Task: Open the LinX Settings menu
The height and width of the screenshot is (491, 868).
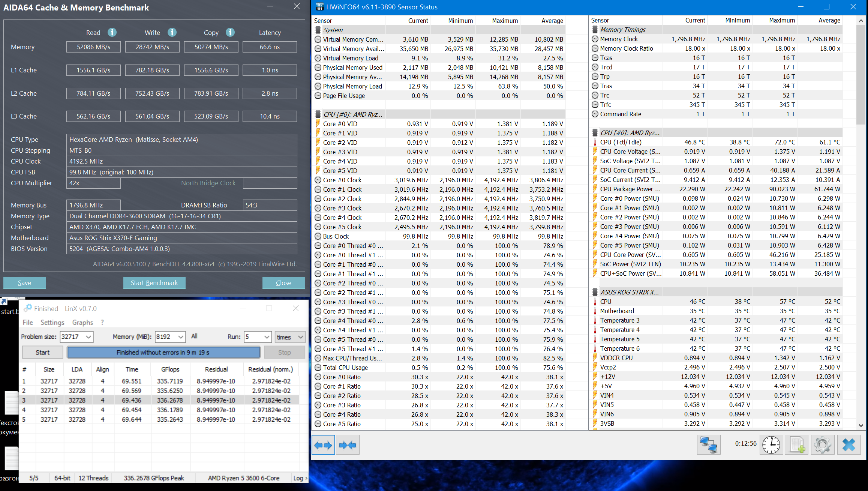Action: [x=52, y=322]
